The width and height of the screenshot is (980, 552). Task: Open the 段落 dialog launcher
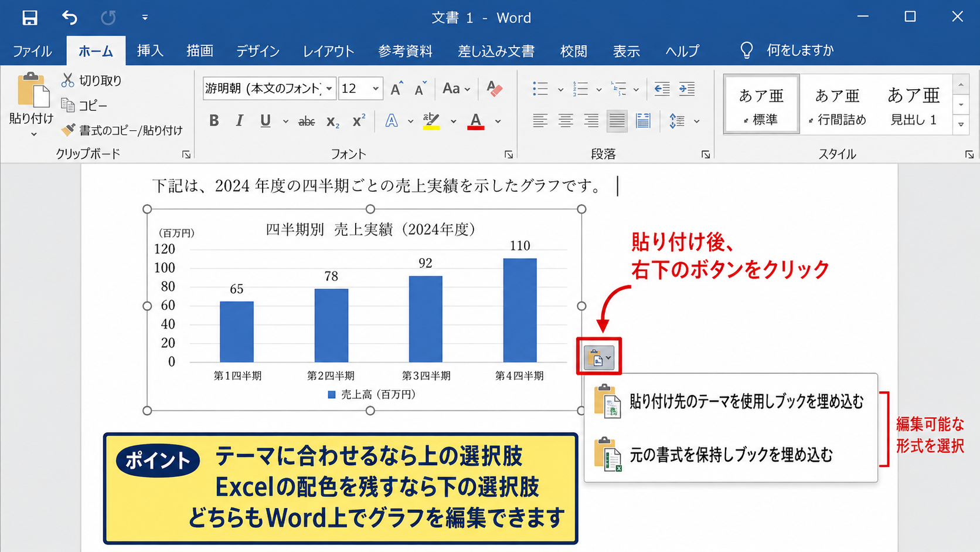pyautogui.click(x=706, y=154)
